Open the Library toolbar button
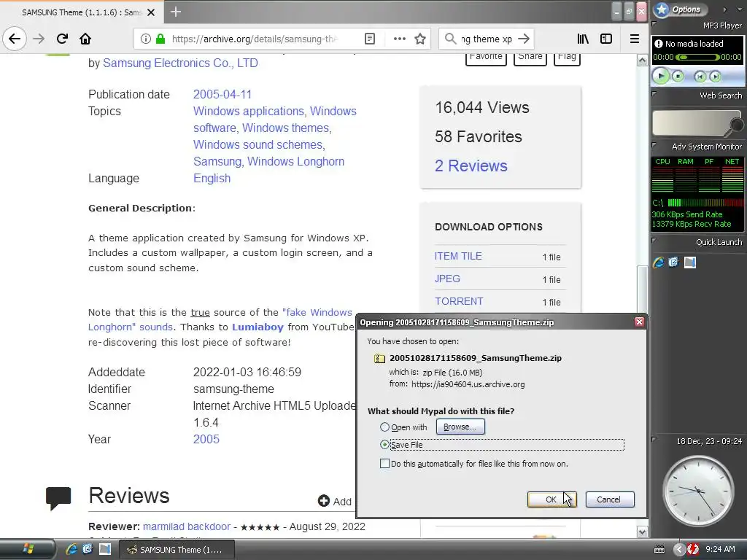Image resolution: width=747 pixels, height=560 pixels. coord(583,39)
